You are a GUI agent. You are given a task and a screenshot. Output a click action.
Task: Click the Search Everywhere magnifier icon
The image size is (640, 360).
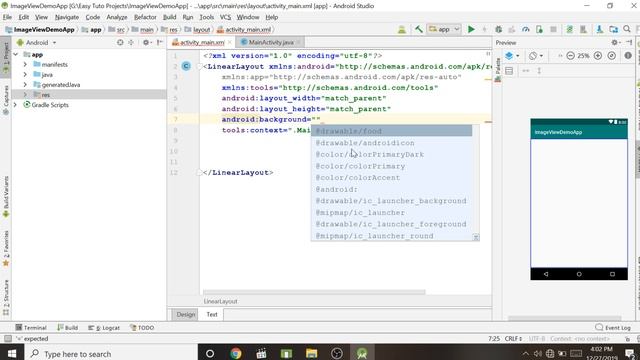[x=627, y=29]
